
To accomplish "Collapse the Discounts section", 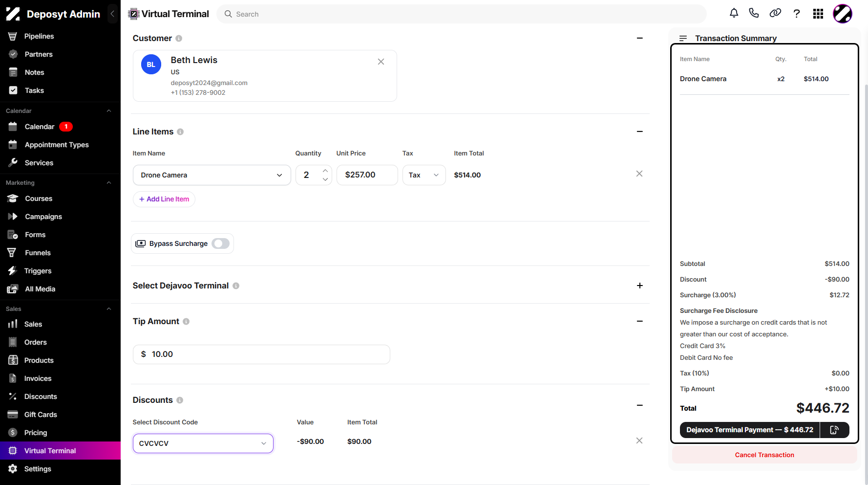I will [640, 405].
